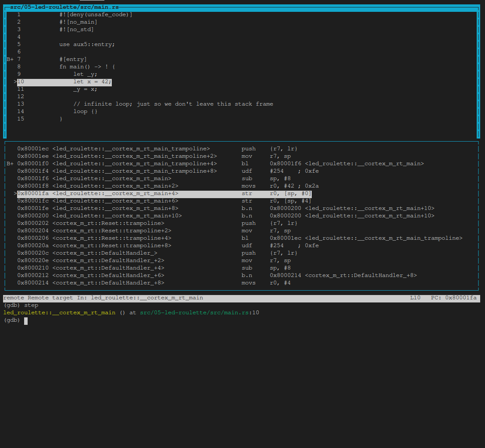The image size is (485, 448).
Task: Click DefaultHandler_+4 sub sp, #8 line
Action: pyautogui.click(x=154, y=268)
